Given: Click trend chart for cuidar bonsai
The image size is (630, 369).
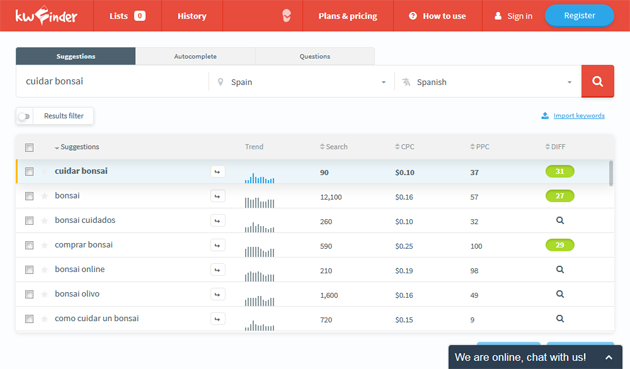Looking at the screenshot, I should 260,178.
